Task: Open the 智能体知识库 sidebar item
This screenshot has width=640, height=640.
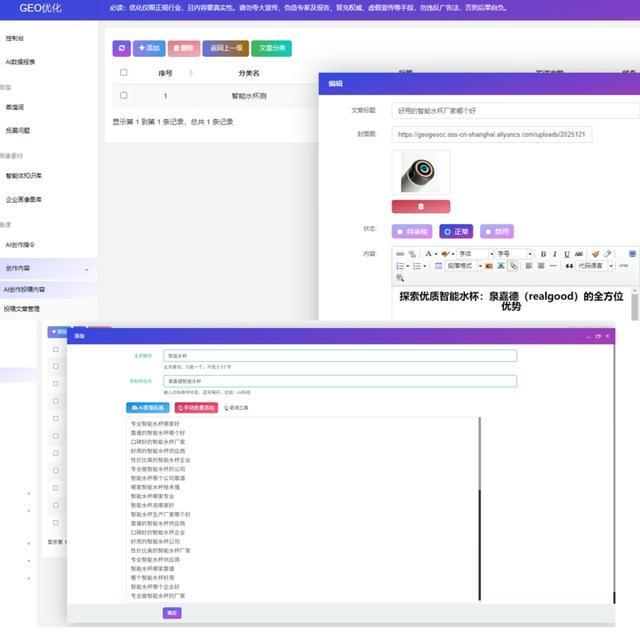Action: point(24,176)
